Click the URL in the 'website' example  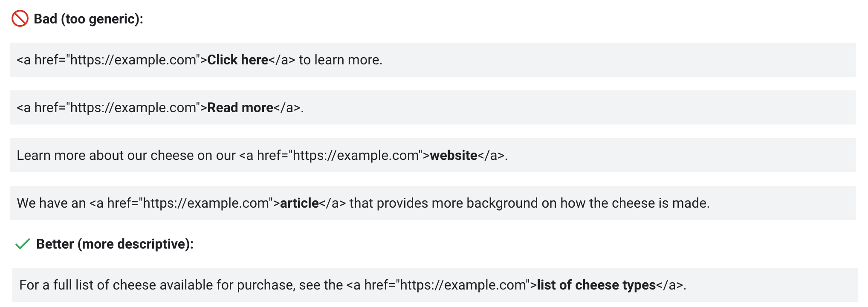click(356, 155)
